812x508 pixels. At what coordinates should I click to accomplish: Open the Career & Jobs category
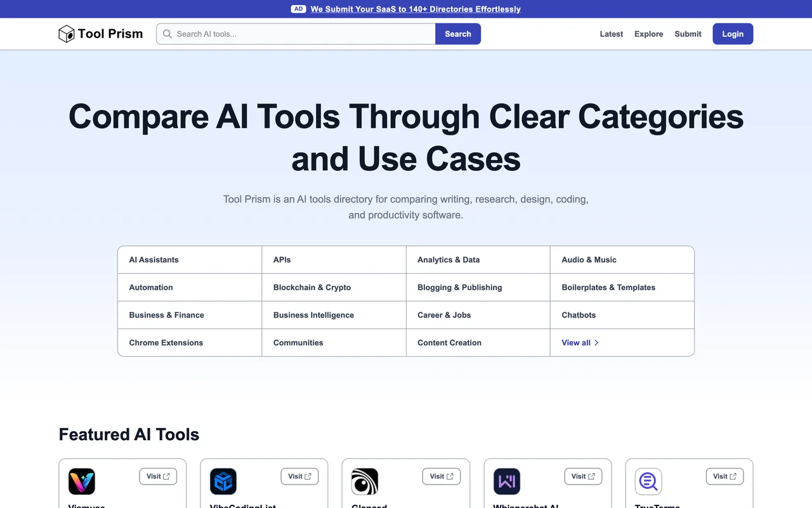pos(478,315)
